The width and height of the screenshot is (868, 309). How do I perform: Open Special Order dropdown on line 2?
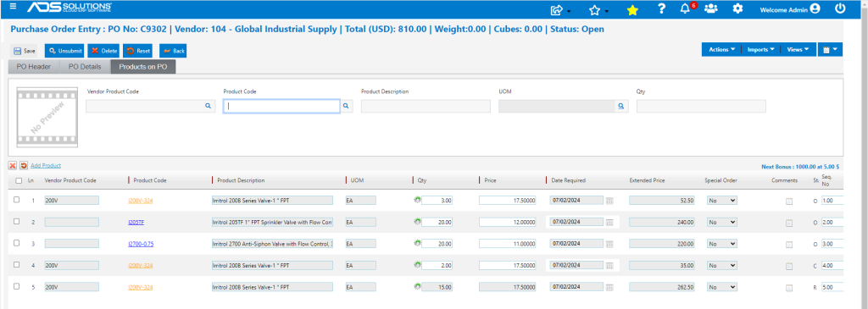[722, 222]
